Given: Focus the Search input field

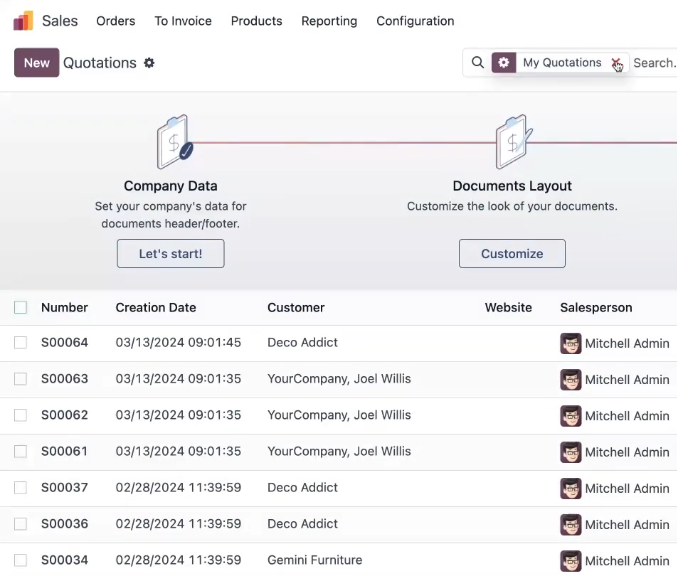Looking at the screenshot, I should coord(655,63).
